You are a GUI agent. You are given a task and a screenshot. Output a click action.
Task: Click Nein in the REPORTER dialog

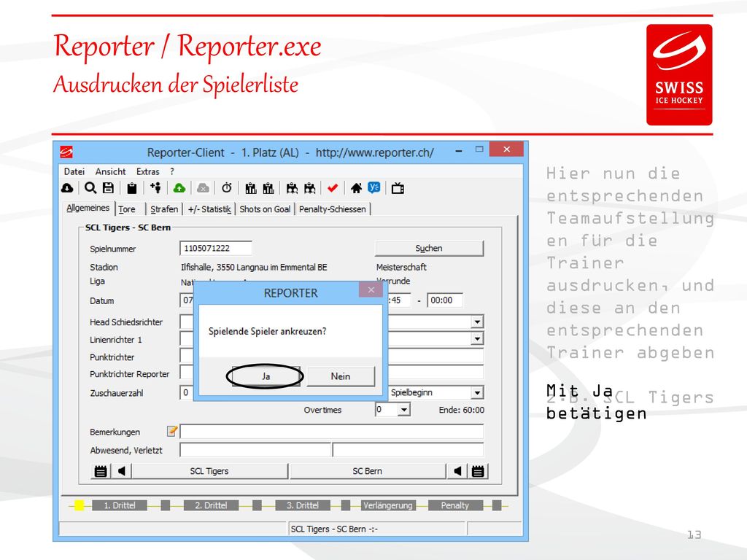(x=341, y=376)
